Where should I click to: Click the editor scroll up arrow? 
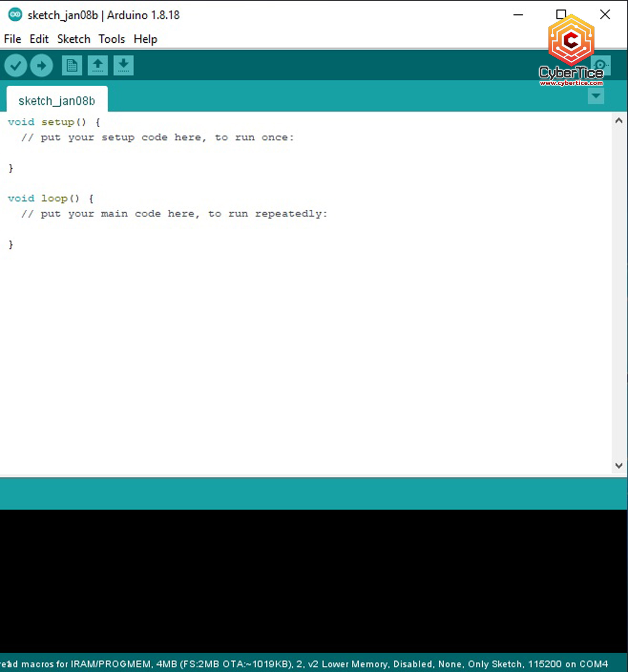[619, 121]
